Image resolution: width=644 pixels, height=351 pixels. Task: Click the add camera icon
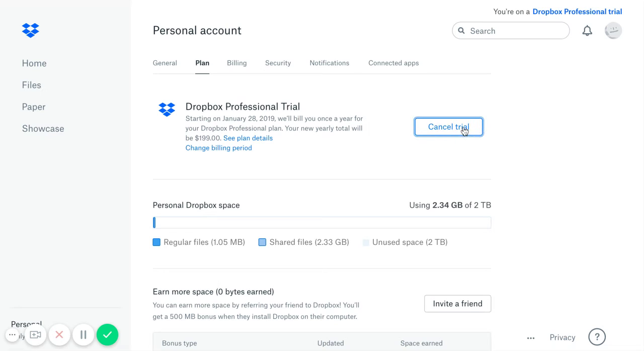pyautogui.click(x=35, y=335)
